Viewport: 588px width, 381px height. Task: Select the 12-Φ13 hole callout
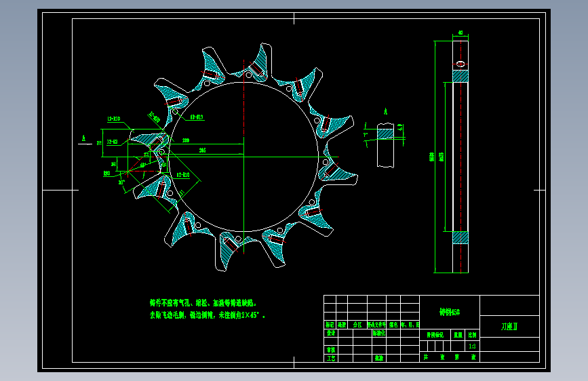tap(197, 117)
